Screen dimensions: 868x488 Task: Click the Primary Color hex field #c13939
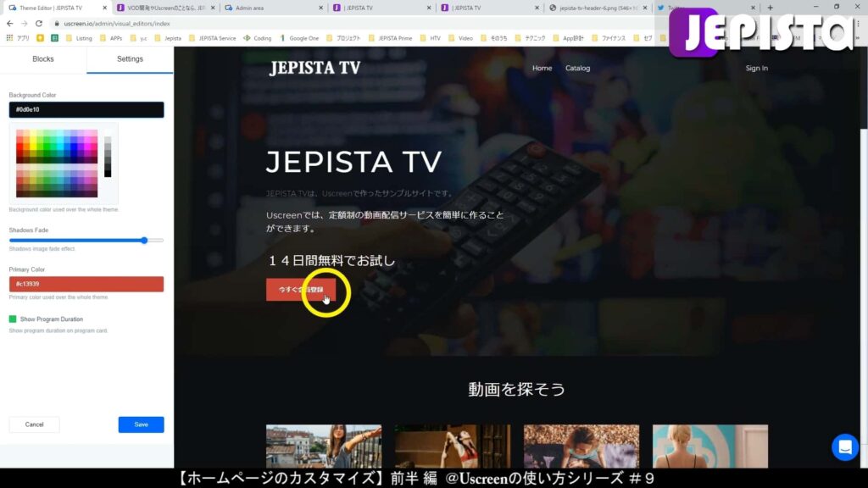point(86,284)
